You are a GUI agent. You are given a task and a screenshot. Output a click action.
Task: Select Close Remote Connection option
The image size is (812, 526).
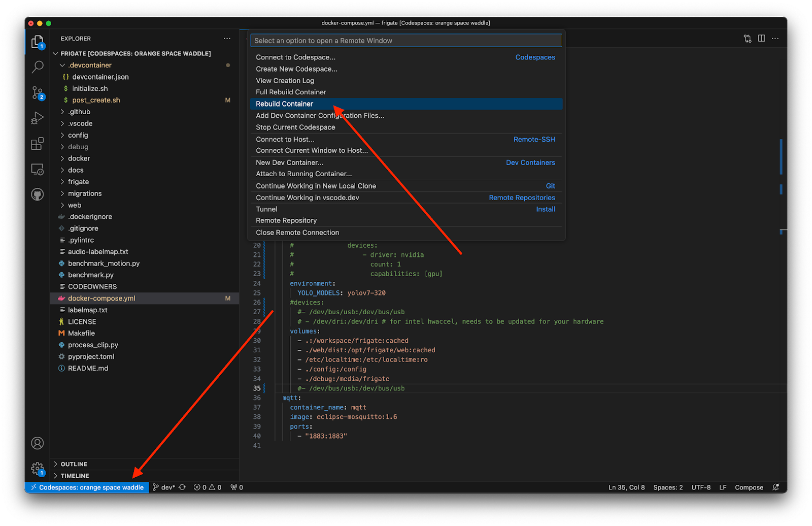tap(406, 233)
